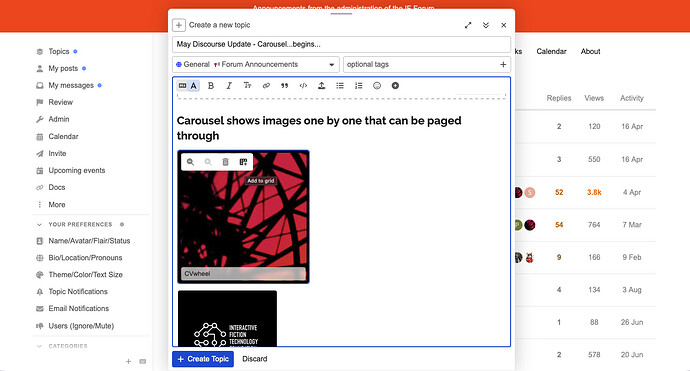Insert preformatted code block
Image resolution: width=690 pixels, height=371 pixels.
pos(303,86)
